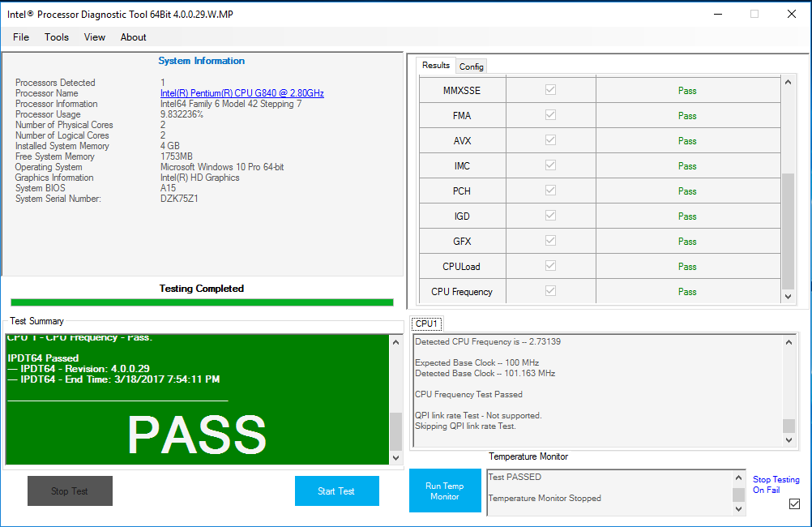Toggle the MMXSSE test checkbox
Screen dimensions: 812x527
(551, 90)
